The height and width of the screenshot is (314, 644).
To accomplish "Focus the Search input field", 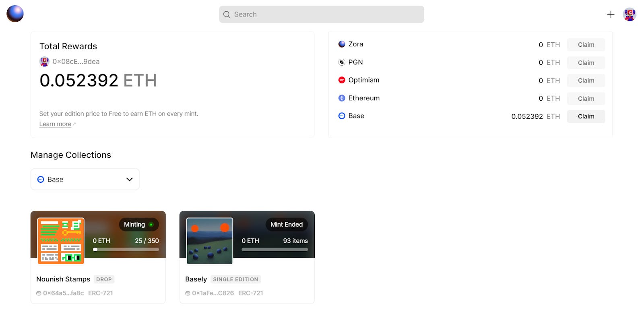I will (322, 14).
